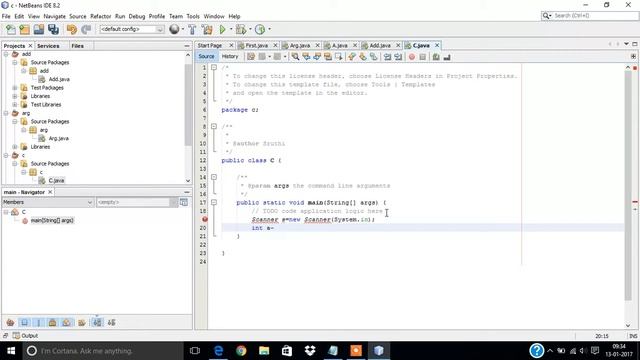Click the Build Project hammer icon

pyautogui.click(x=192, y=29)
